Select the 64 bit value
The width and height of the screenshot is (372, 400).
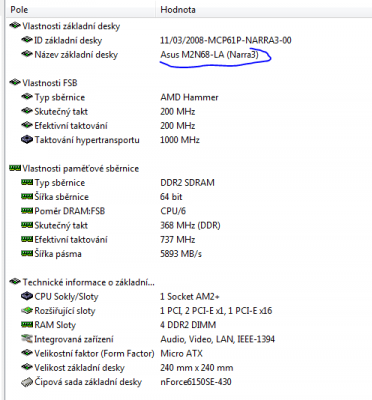coord(171,197)
